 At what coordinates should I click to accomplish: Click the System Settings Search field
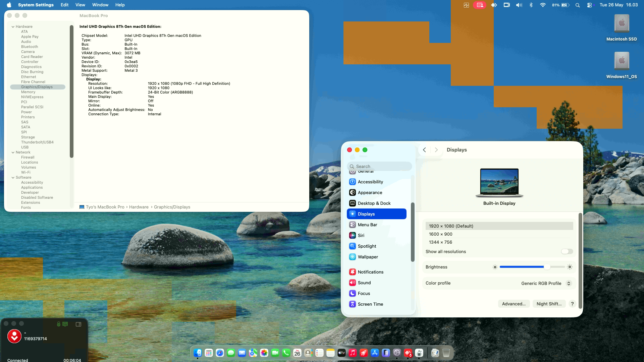(379, 166)
